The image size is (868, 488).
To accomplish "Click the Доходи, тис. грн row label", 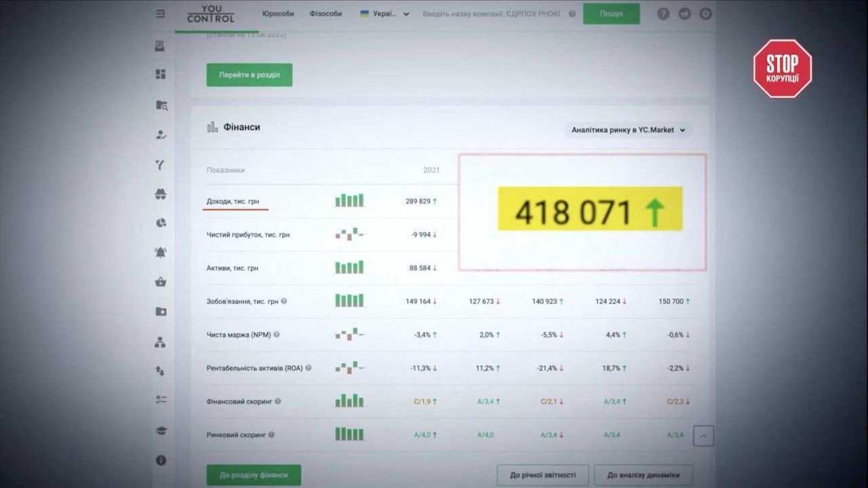I will tap(233, 202).
